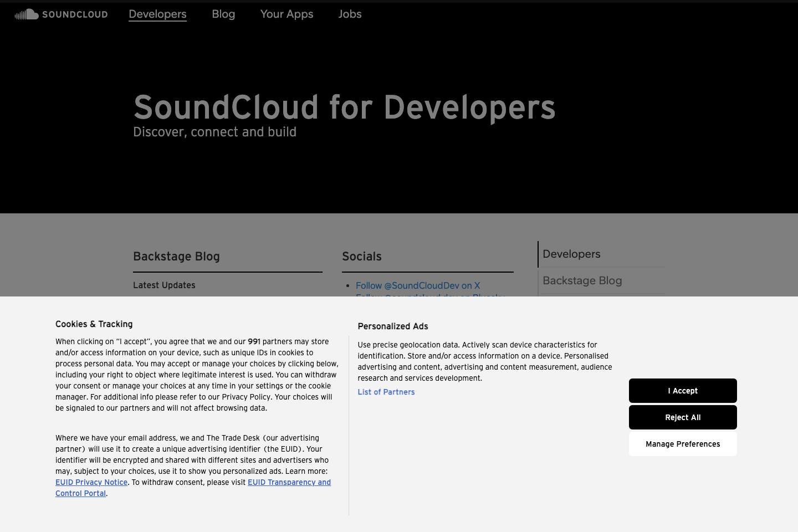Image resolution: width=798 pixels, height=532 pixels.
Task: Open the Developers navigation item
Action: tap(157, 14)
